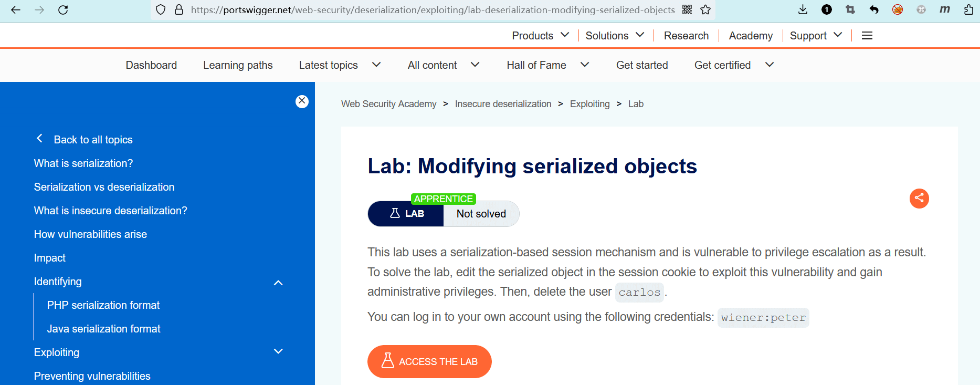Open the PHP serialization format link
The image size is (980, 385).
(x=103, y=305)
